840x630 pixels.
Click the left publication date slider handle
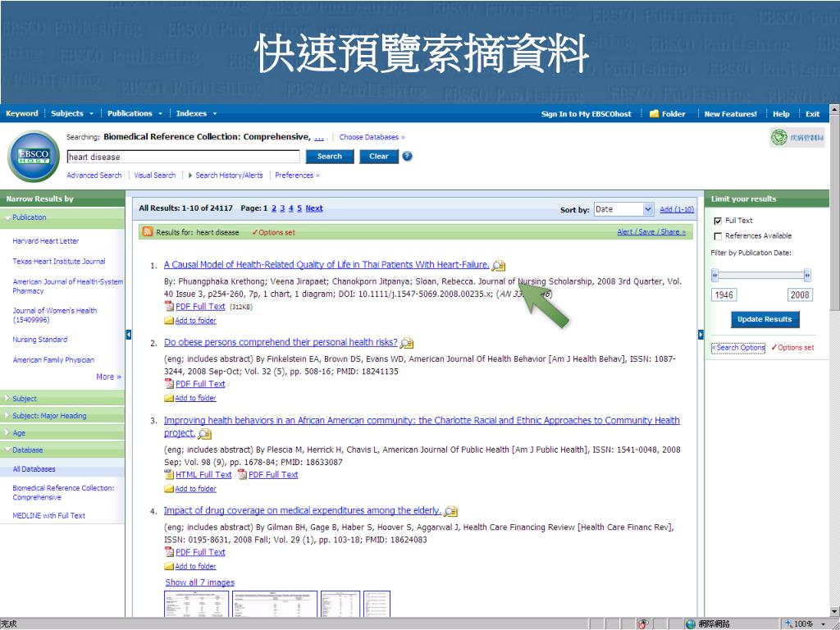pos(714,276)
